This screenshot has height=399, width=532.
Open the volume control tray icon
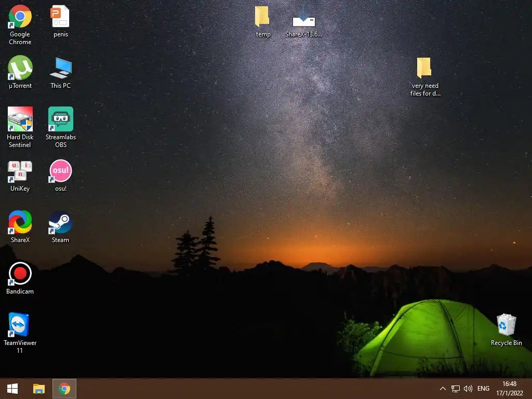tap(468, 389)
